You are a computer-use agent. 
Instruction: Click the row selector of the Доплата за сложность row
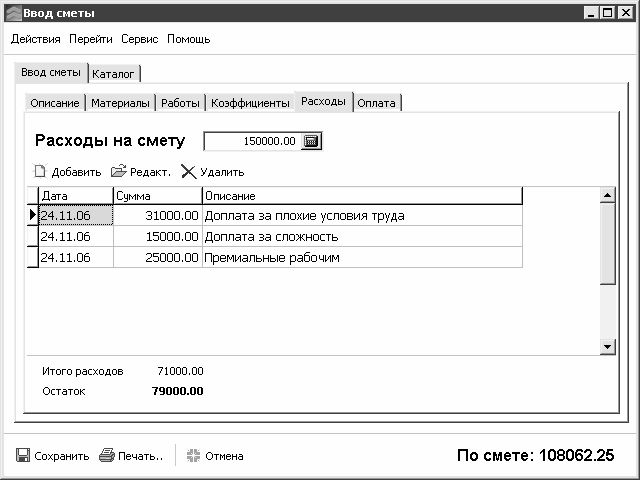[x=33, y=236]
